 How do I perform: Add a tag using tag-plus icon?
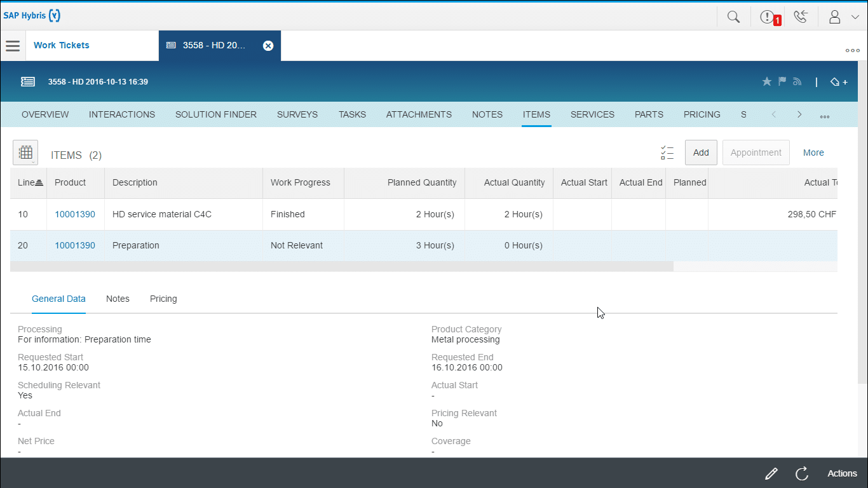coord(839,82)
